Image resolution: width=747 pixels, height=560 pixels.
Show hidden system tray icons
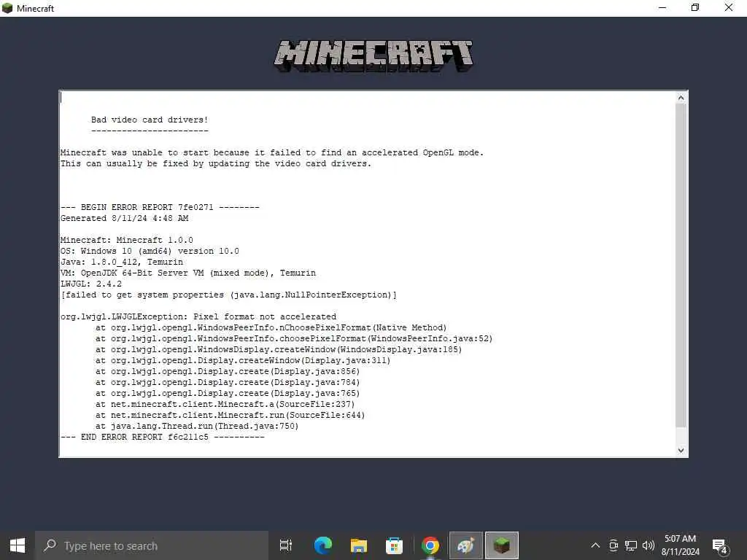click(x=595, y=545)
